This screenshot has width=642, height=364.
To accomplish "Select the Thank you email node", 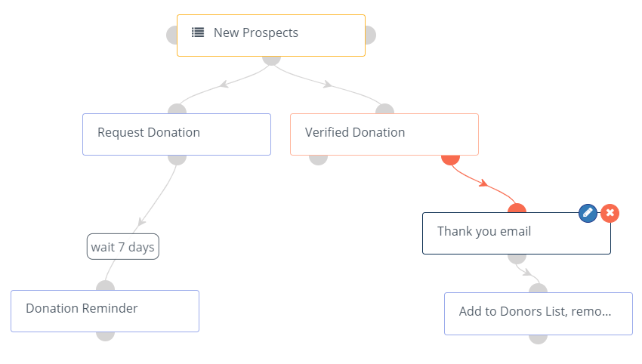I will point(516,233).
